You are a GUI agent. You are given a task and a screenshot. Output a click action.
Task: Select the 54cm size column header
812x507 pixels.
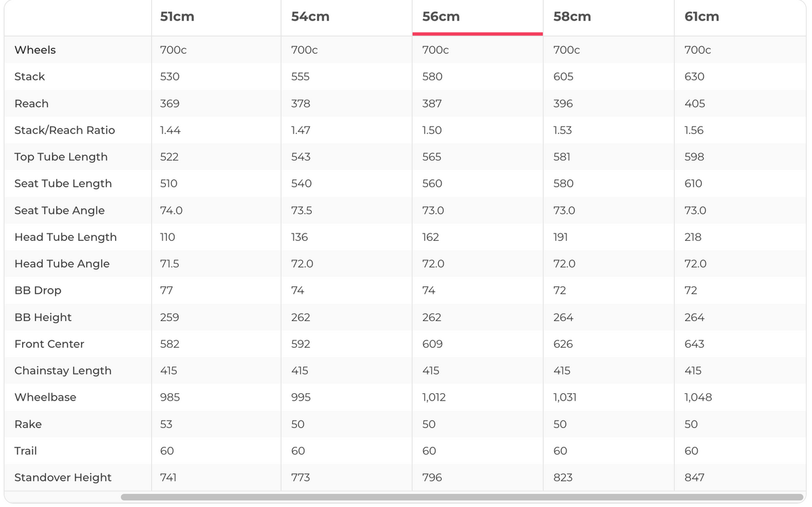(310, 17)
